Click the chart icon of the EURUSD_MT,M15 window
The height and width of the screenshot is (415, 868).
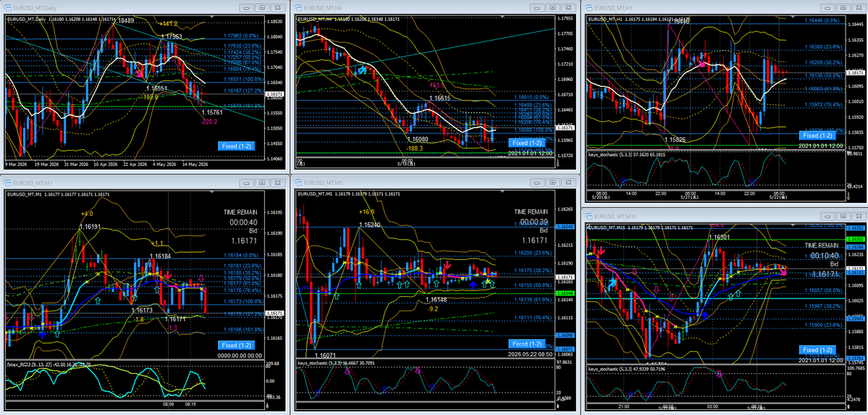(x=589, y=216)
